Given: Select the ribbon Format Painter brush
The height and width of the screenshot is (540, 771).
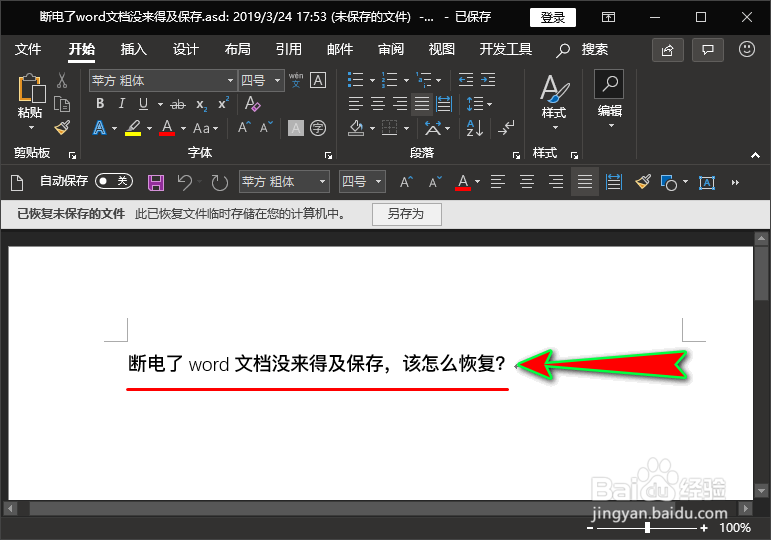Looking at the screenshot, I should (x=62, y=128).
